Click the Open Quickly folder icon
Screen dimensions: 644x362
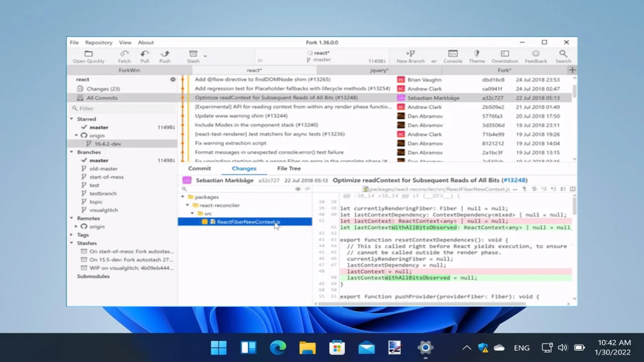(89, 54)
